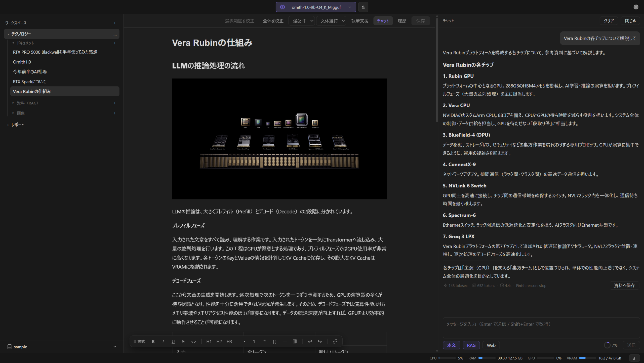Expand the レポート workspace

coord(8,125)
